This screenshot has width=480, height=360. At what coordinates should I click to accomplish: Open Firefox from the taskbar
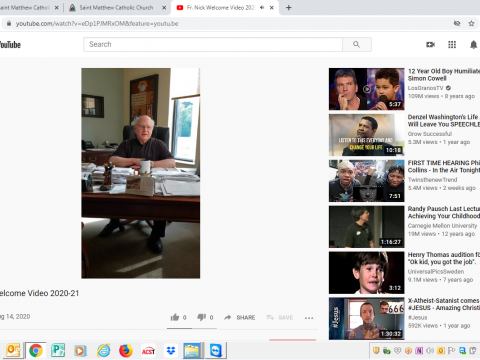tap(125, 351)
